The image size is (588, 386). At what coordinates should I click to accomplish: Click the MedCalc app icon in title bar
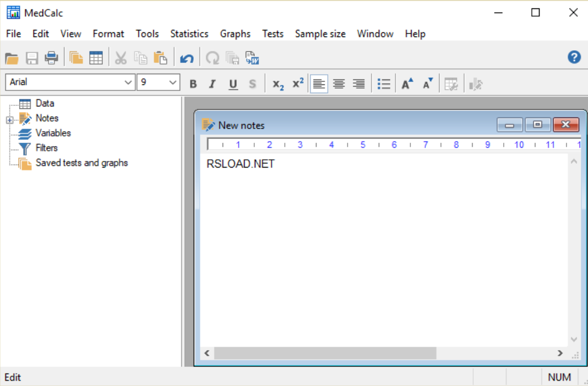14,13
